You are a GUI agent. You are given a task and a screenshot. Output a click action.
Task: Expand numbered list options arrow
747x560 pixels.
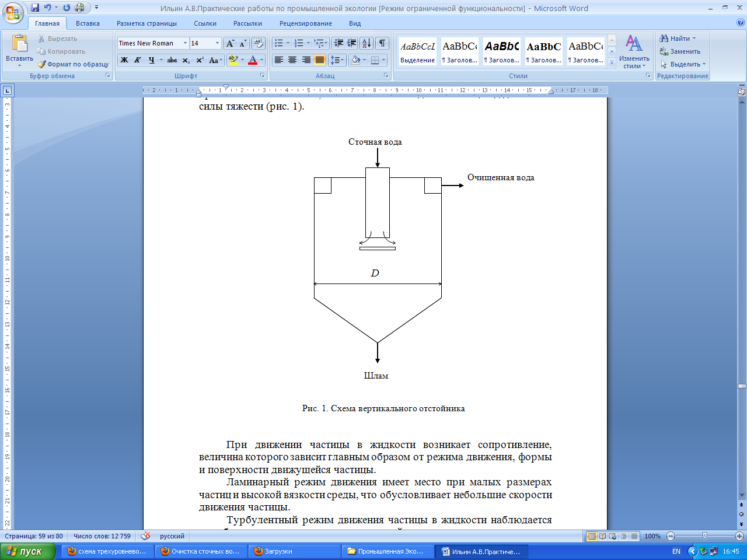[x=308, y=43]
